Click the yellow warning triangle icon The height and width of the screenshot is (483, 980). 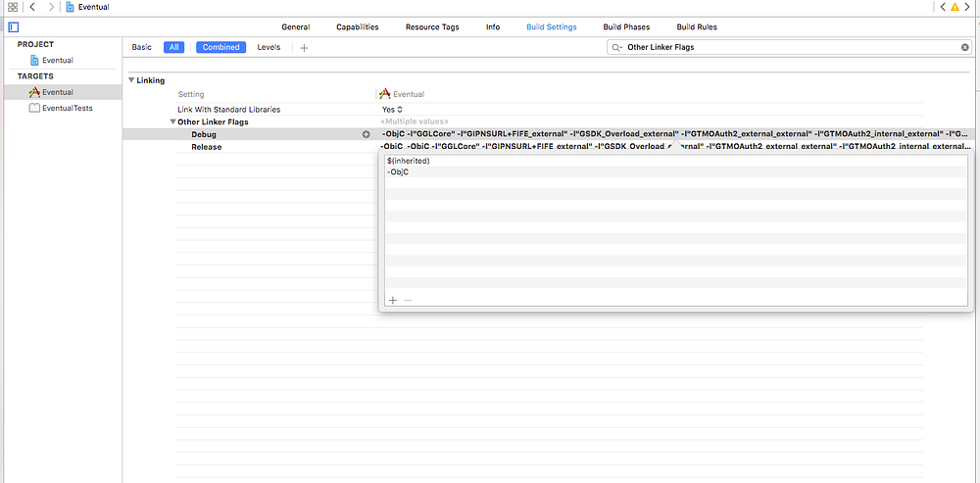coord(955,8)
